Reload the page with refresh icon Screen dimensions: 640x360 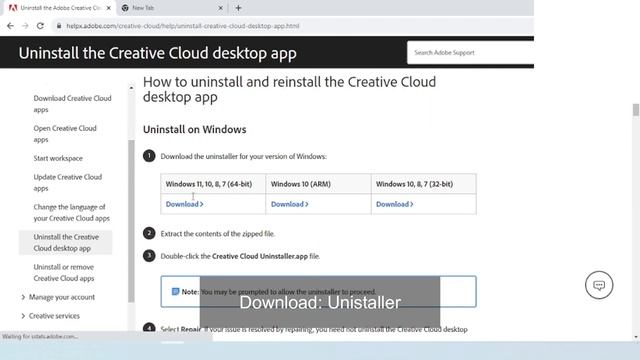pos(40,26)
